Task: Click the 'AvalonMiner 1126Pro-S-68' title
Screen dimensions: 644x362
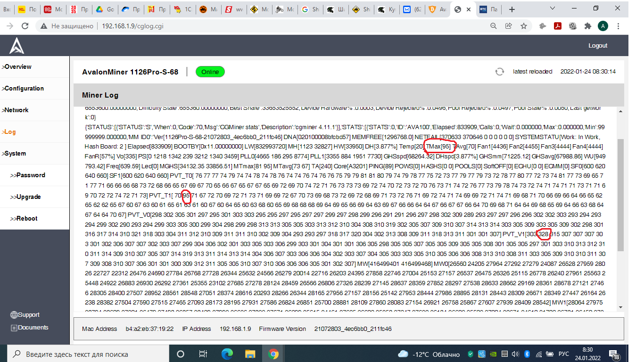Action: pyautogui.click(x=130, y=72)
